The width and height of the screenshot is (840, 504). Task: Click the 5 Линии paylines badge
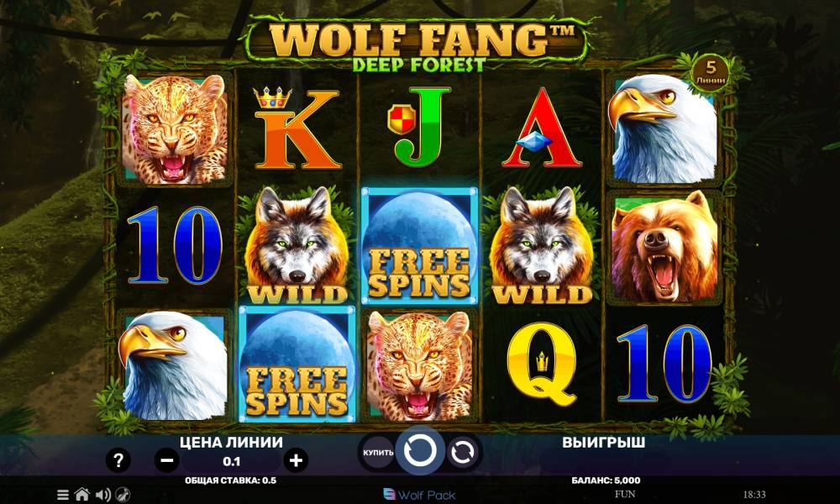point(711,72)
